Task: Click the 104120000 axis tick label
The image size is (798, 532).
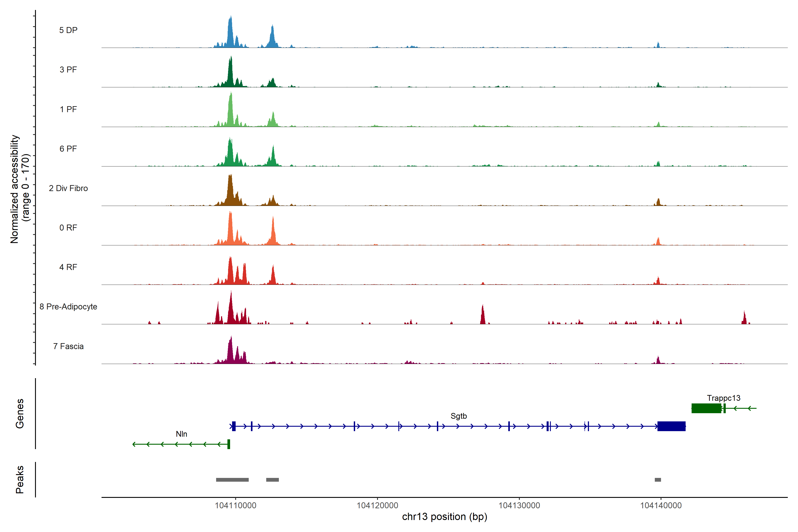Action: (377, 505)
